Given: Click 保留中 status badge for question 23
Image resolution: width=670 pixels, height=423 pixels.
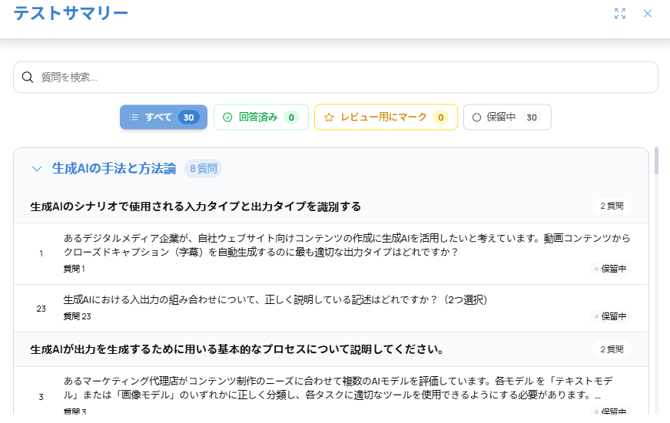Looking at the screenshot, I should coord(610,317).
